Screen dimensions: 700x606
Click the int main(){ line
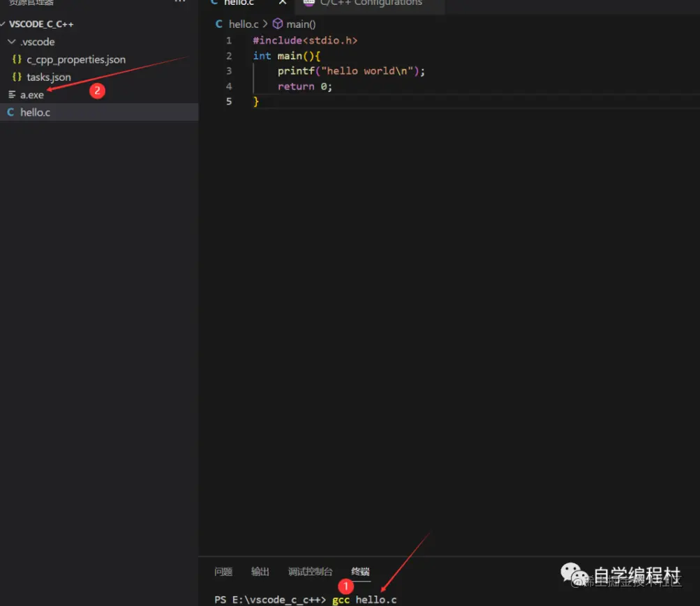point(286,56)
